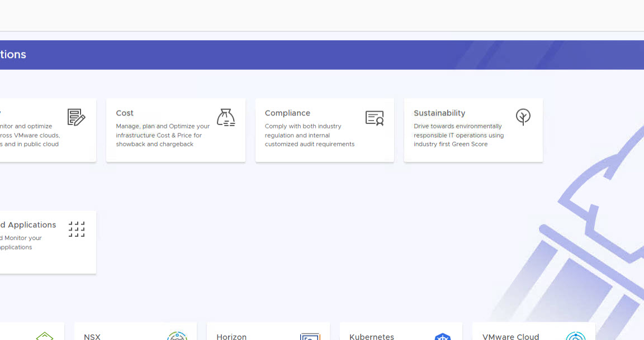
Task: Open the VMware Cloud tile label
Action: click(510, 337)
